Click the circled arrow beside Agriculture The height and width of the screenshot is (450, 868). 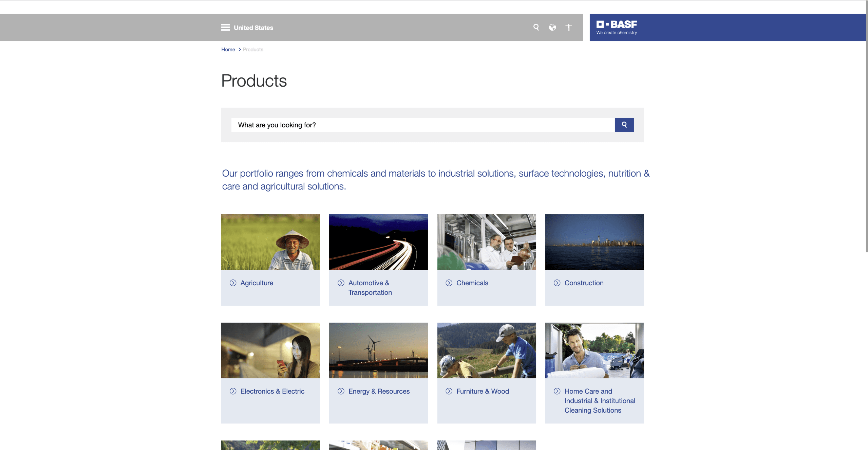coord(233,283)
